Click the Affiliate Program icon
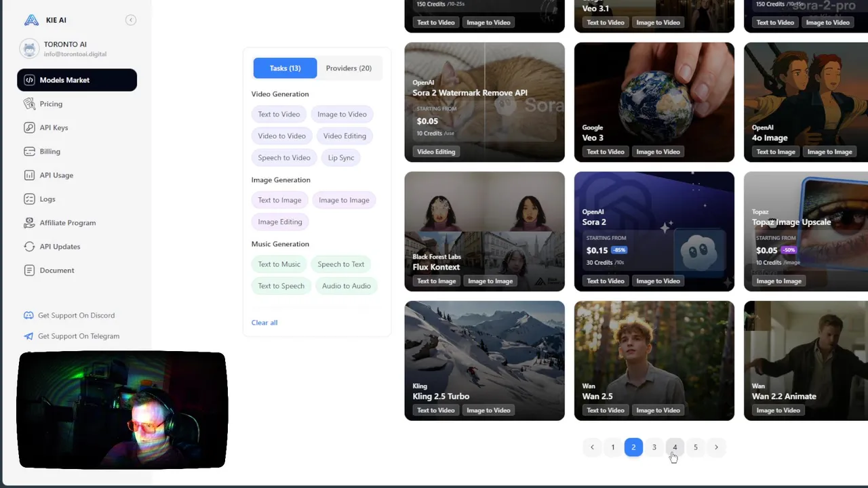Image resolution: width=868 pixels, height=488 pixels. [29, 222]
